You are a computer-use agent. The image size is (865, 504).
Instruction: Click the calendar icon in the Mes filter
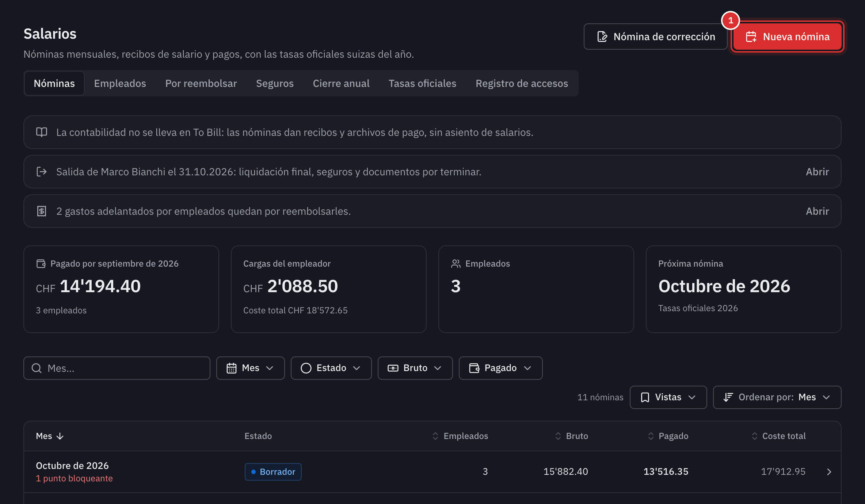pos(232,368)
